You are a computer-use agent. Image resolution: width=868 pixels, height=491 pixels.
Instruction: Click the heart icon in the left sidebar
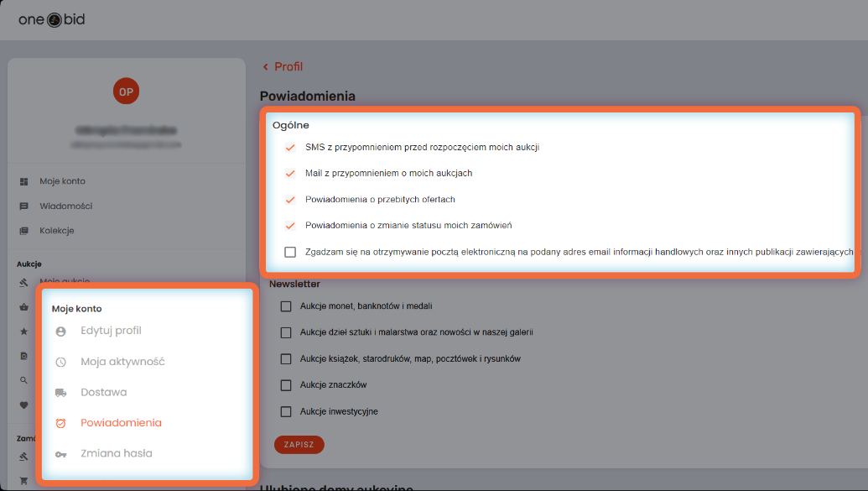[23, 405]
